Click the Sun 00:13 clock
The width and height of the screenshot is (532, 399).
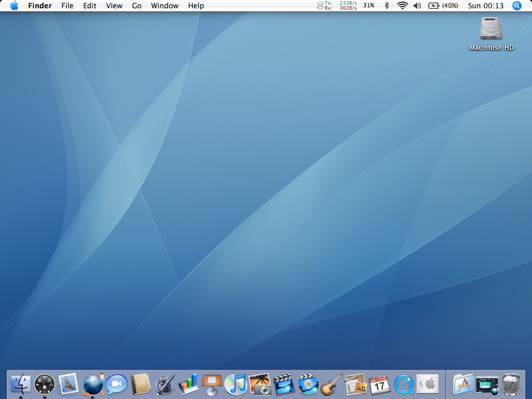[486, 6]
